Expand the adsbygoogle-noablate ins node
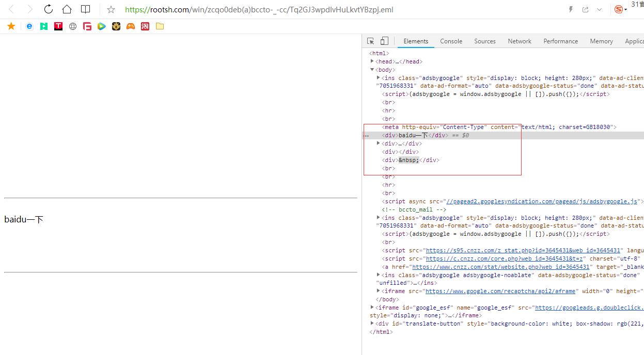The height and width of the screenshot is (355, 644). coord(379,275)
